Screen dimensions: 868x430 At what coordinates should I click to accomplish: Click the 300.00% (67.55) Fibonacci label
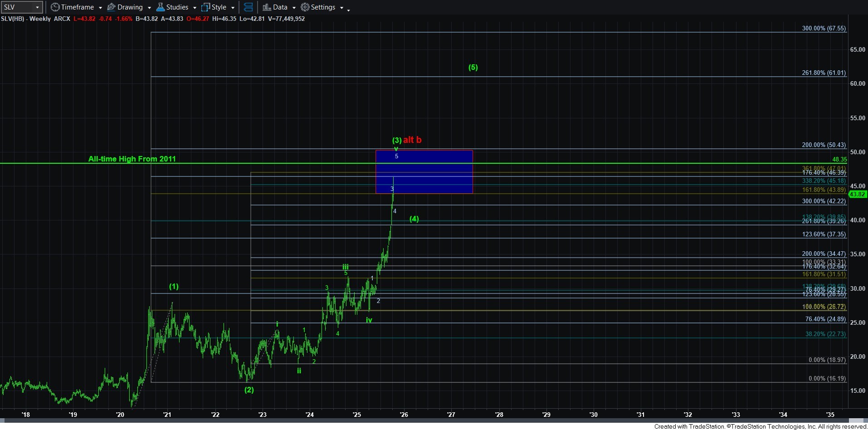tap(824, 28)
